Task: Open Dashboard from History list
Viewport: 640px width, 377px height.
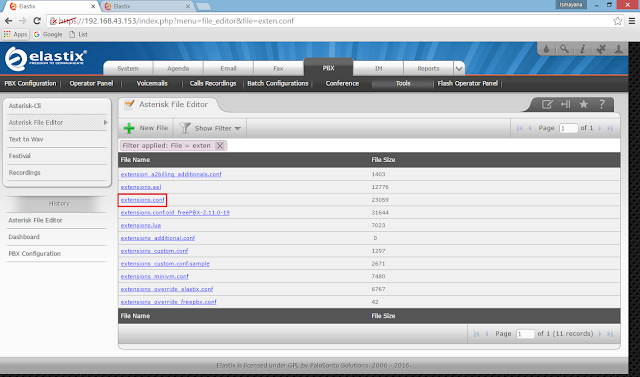Action: (x=24, y=237)
